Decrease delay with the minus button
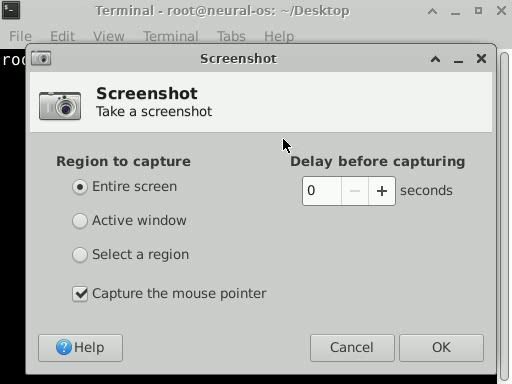Image resolution: width=512 pixels, height=384 pixels. pyautogui.click(x=355, y=191)
